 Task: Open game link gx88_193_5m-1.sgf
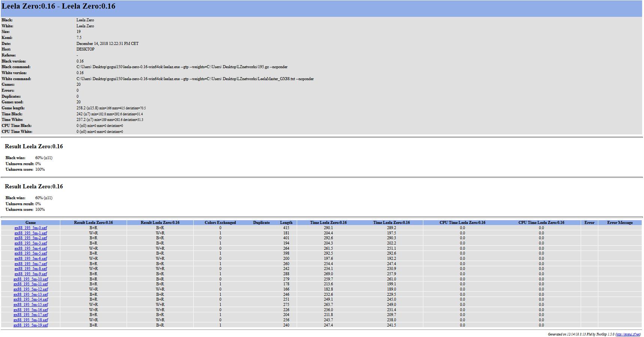point(31,233)
